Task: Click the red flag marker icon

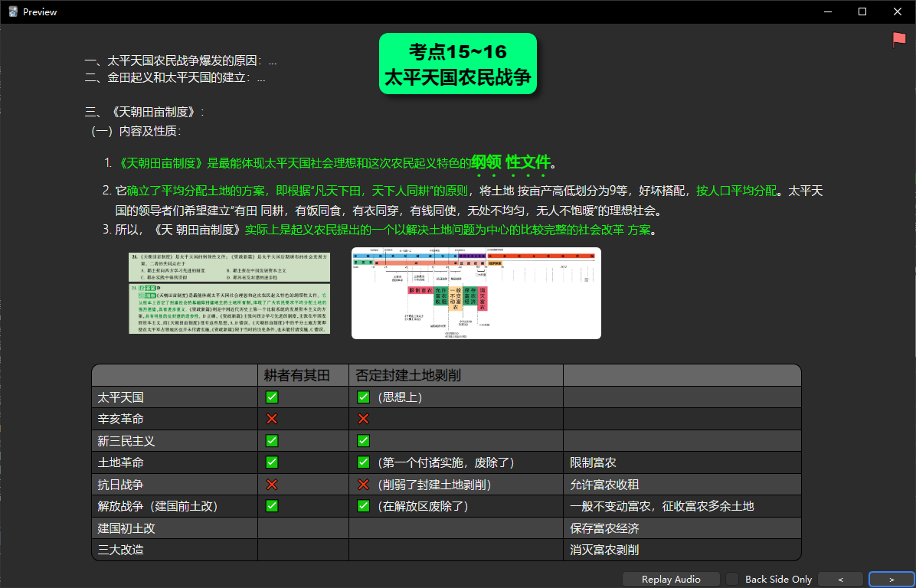Action: [x=898, y=40]
